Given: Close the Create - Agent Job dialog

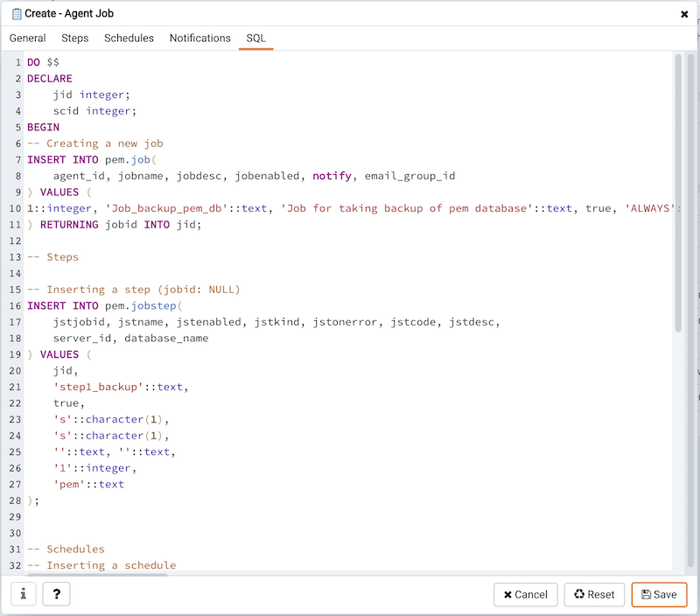Looking at the screenshot, I should point(684,14).
